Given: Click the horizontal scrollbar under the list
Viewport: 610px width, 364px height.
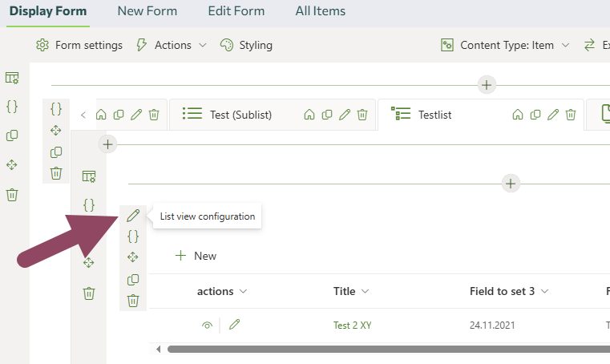Looking at the screenshot, I should 385,349.
